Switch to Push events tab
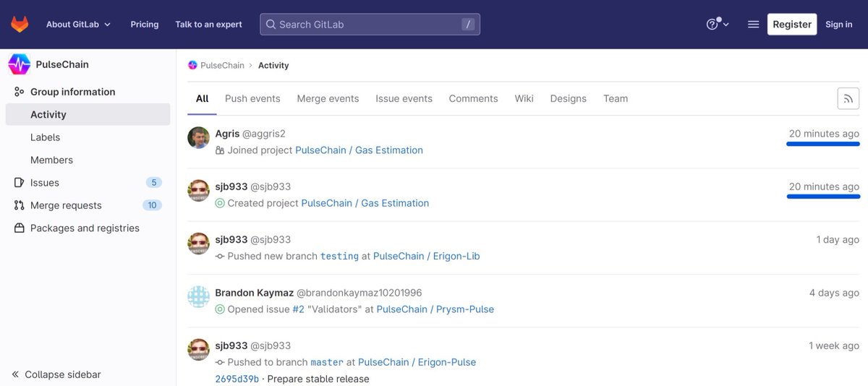This screenshot has width=868, height=386. (x=252, y=98)
